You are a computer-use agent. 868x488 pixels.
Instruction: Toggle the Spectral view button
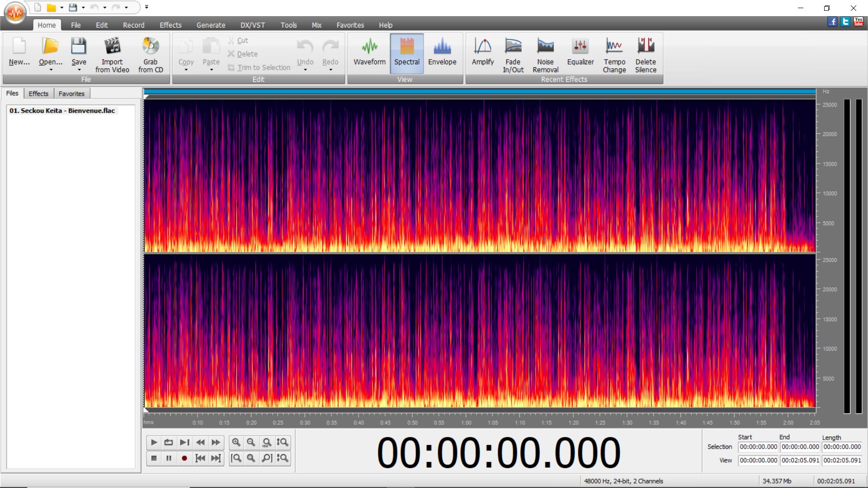(406, 54)
